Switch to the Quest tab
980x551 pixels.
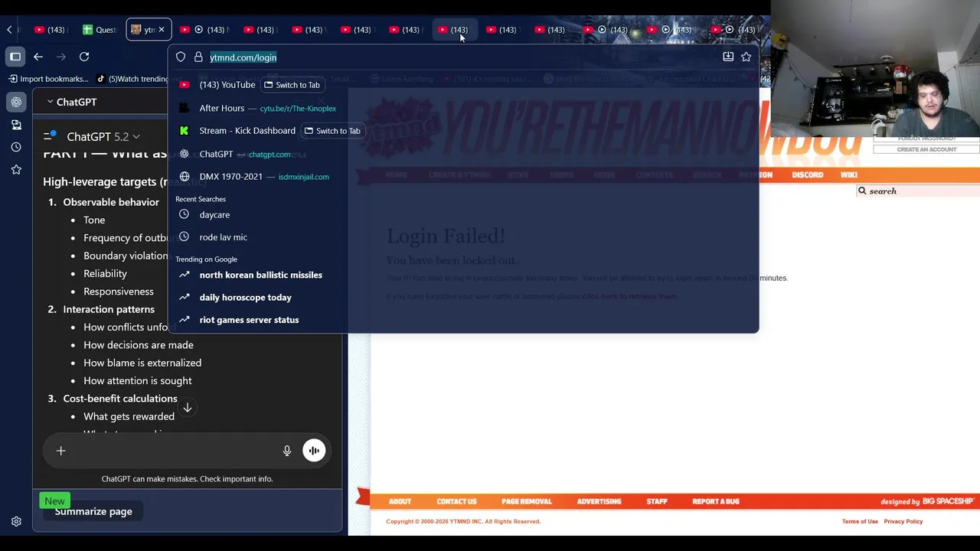pos(100,30)
